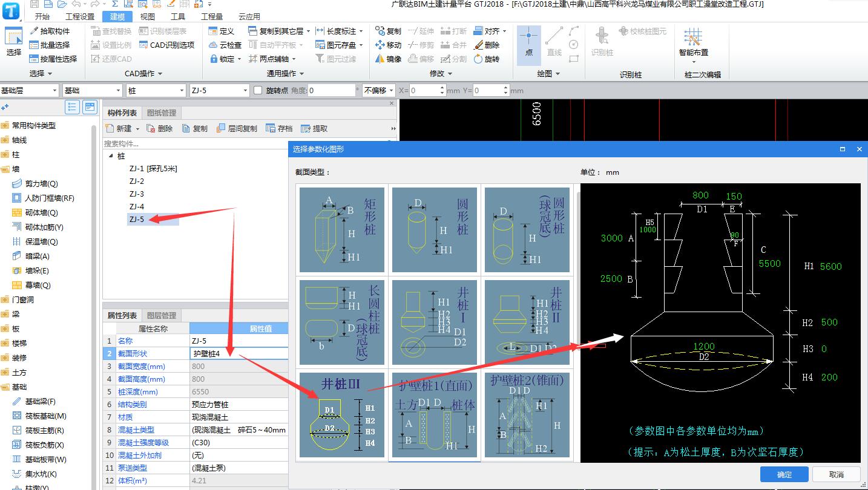Collapse the 桩 tree node
The height and width of the screenshot is (490, 868).
tap(111, 156)
